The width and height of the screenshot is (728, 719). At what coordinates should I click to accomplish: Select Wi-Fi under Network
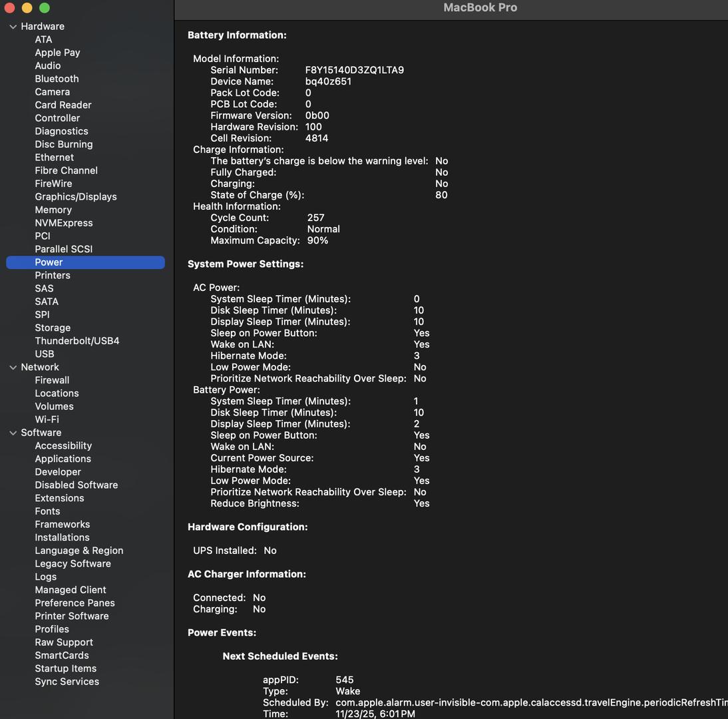point(47,419)
